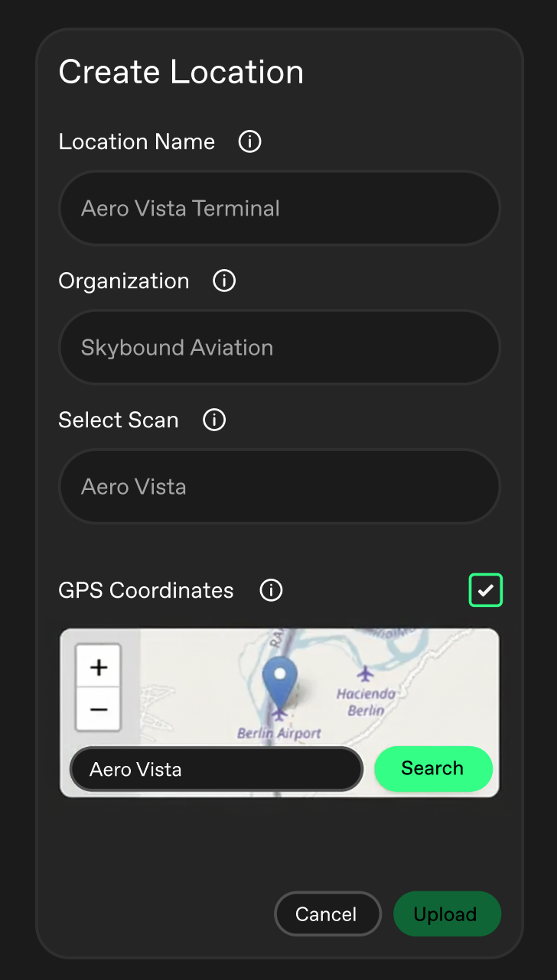Click the Hacienda Berlin airplane icon

point(366,673)
